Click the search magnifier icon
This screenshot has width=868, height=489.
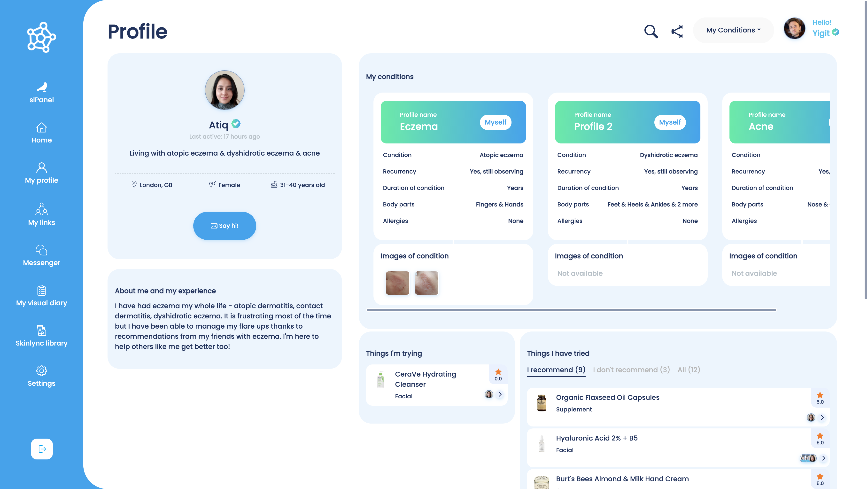point(651,31)
